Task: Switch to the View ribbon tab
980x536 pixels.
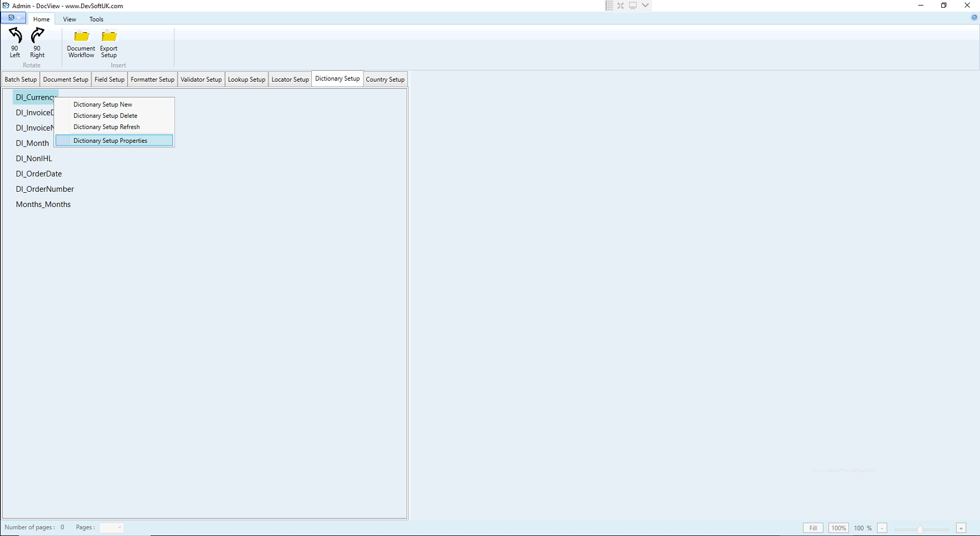Action: [69, 19]
